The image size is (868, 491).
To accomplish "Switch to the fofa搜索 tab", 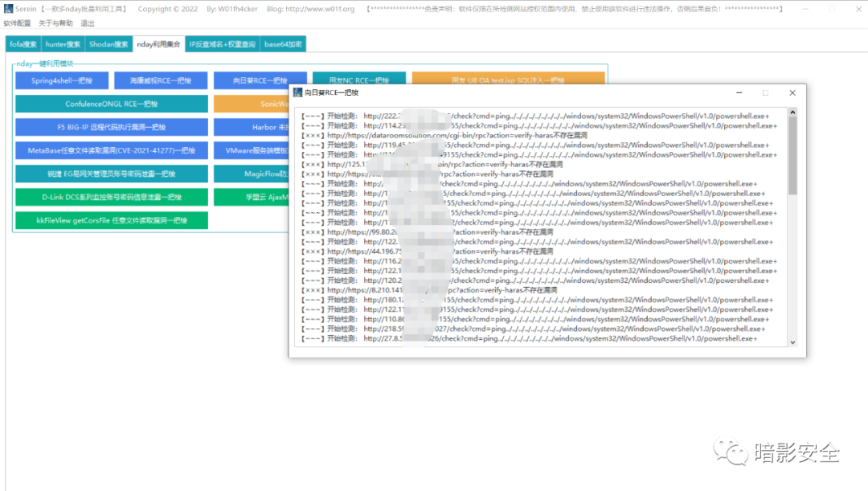I will (23, 44).
